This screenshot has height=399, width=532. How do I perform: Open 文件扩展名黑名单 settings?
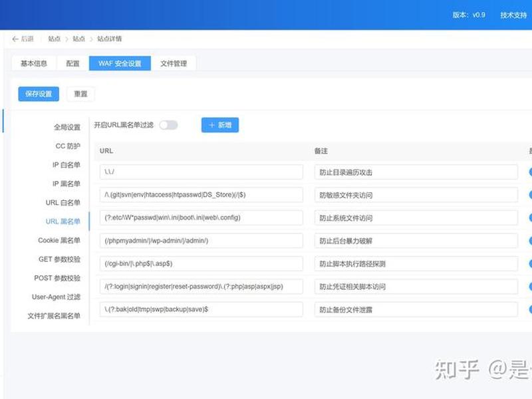coord(54,316)
